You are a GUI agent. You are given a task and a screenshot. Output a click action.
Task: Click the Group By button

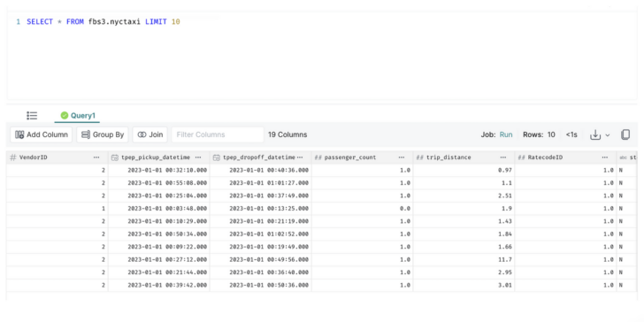[x=103, y=134]
